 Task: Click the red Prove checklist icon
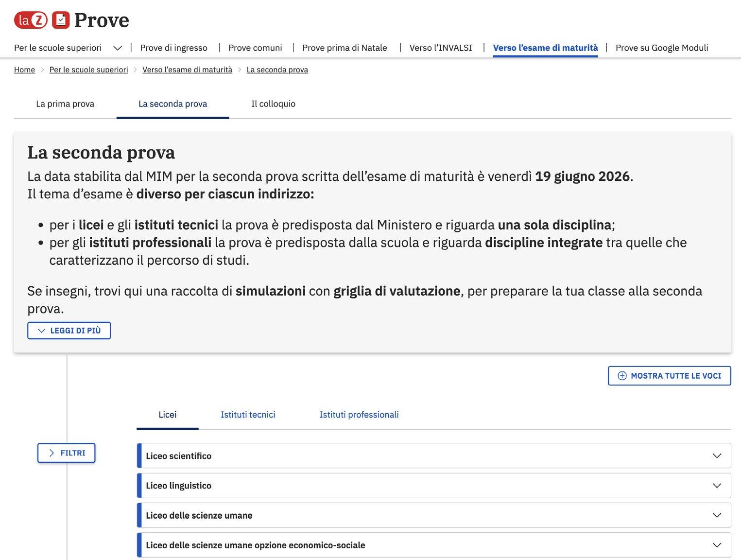61,20
